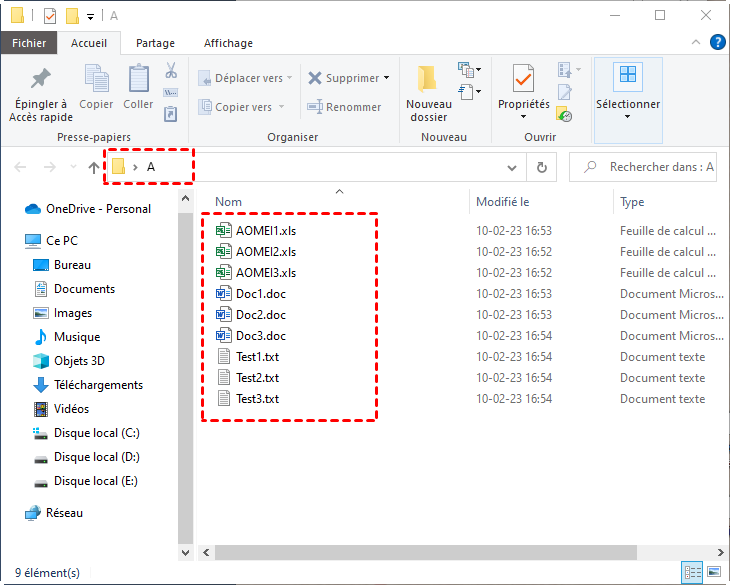Sort by the Type column header
730x585 pixels.
point(632,202)
